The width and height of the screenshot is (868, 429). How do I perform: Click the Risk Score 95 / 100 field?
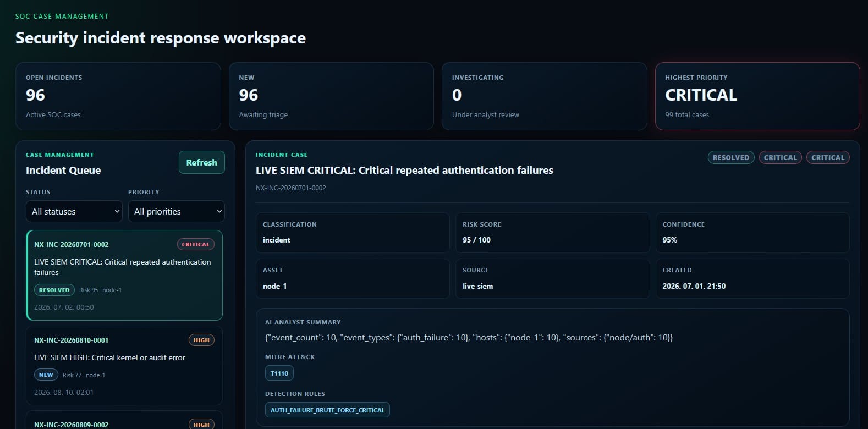(552, 233)
